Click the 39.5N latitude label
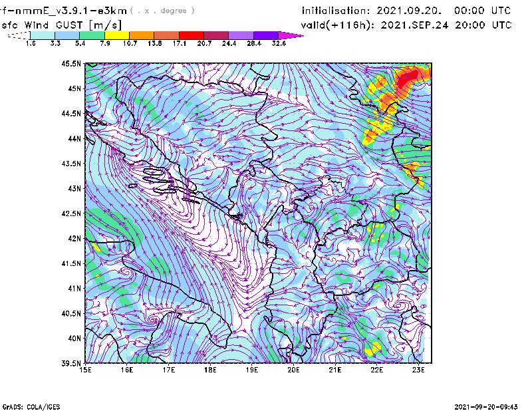Image resolution: width=532 pixels, height=411 pixels. point(71,364)
